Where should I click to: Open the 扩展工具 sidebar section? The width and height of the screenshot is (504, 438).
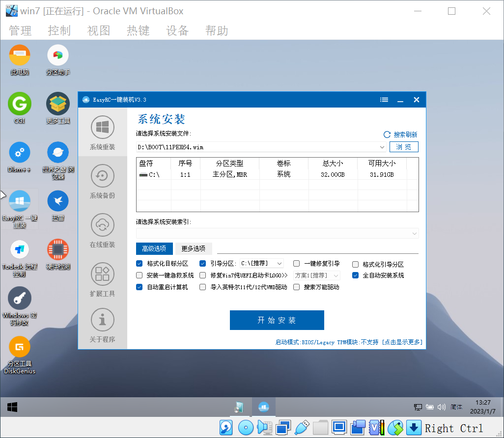click(x=103, y=279)
